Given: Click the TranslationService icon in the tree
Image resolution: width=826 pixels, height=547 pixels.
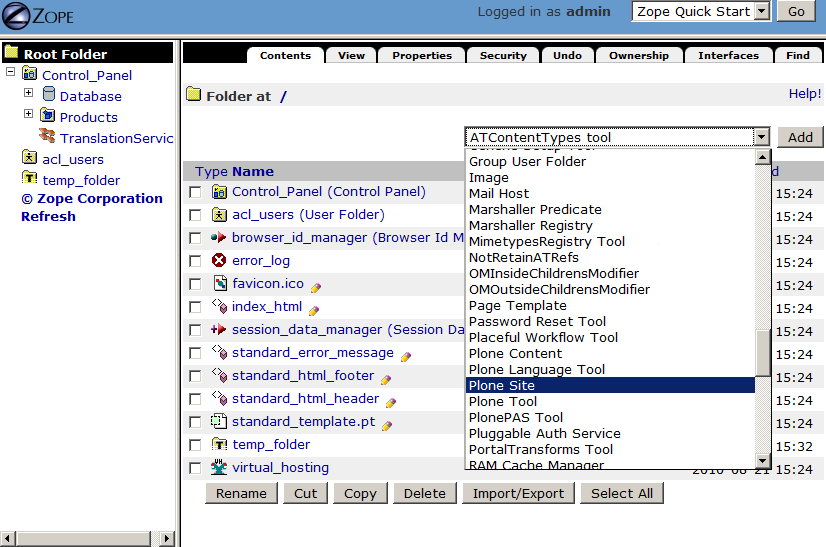Looking at the screenshot, I should (x=47, y=135).
